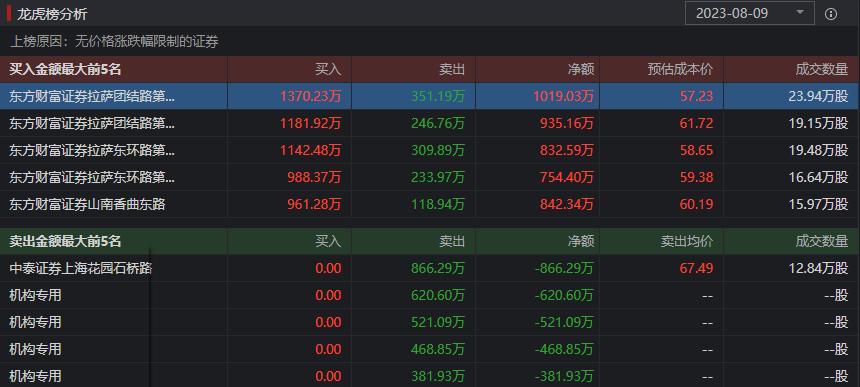Click volume 12.84万股

coord(818,268)
